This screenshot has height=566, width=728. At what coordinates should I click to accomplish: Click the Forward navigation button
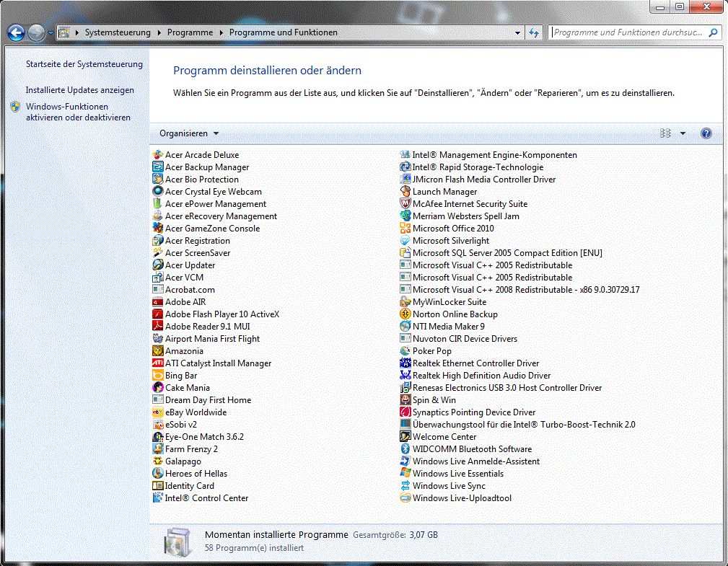pos(36,33)
